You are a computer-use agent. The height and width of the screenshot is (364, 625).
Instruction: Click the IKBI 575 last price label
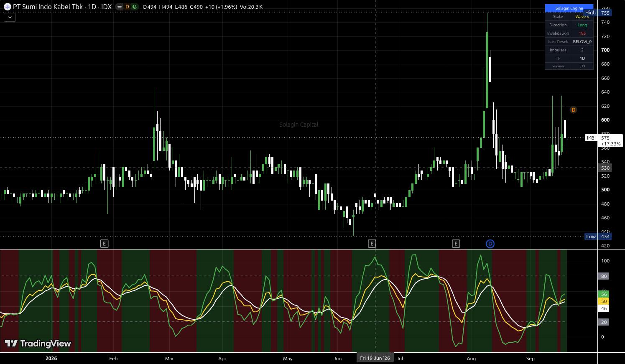coord(604,140)
